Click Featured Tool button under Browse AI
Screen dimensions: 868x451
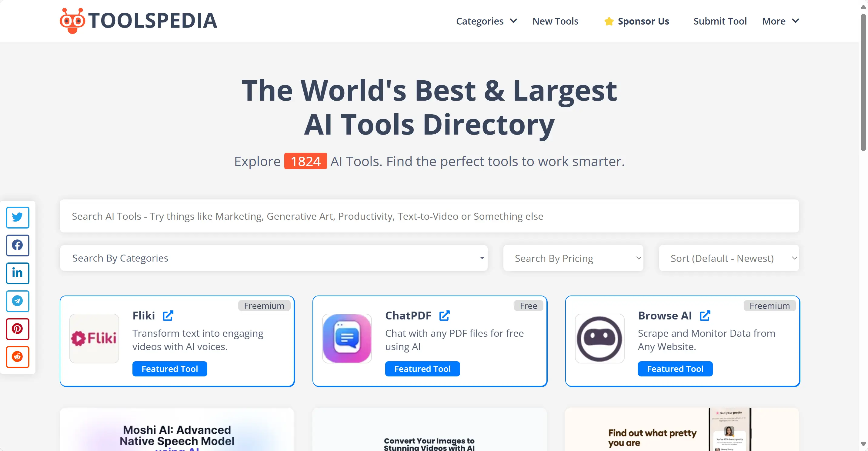675,369
